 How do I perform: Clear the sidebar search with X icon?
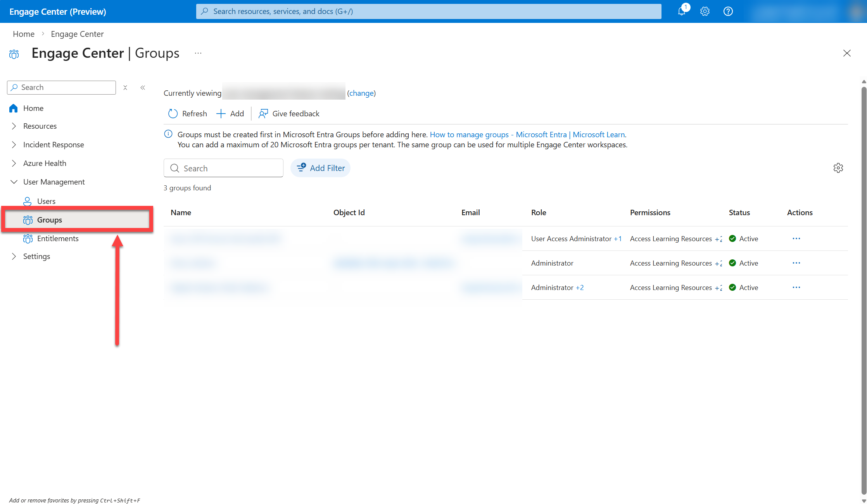coord(125,88)
